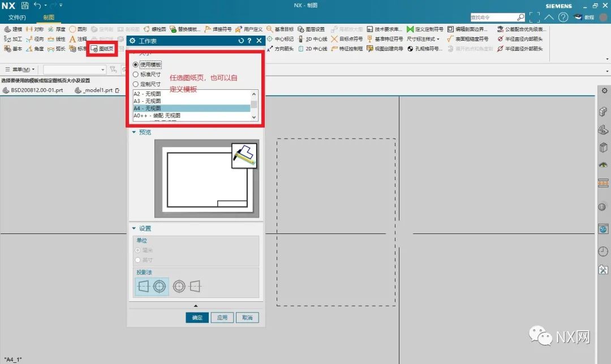Open help for 工作表 dialog
The height and width of the screenshot is (364, 611).
point(249,41)
